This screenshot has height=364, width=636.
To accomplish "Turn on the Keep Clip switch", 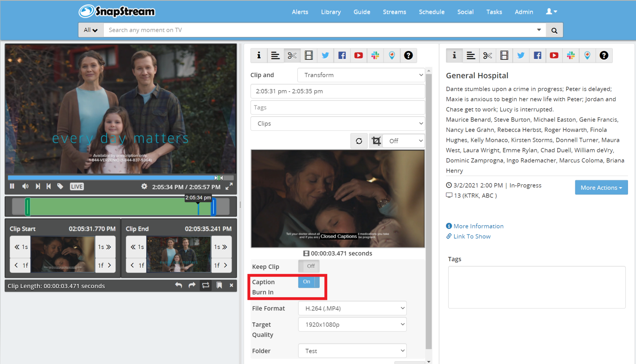I will point(309,266).
